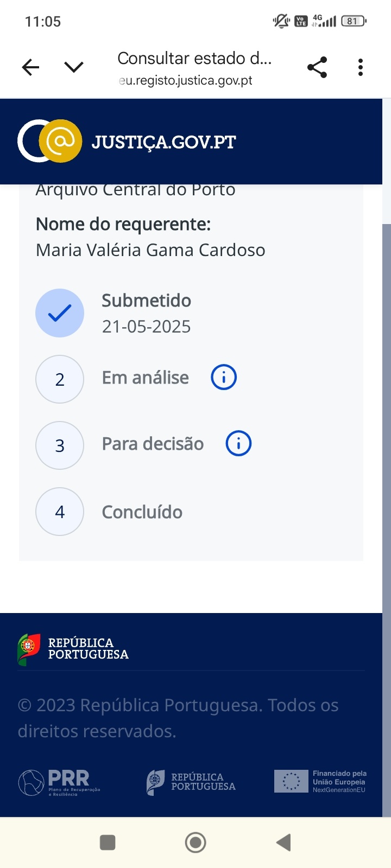The image size is (391, 868).
Task: Open info icon beside Para decisão
Action: pos(238,443)
